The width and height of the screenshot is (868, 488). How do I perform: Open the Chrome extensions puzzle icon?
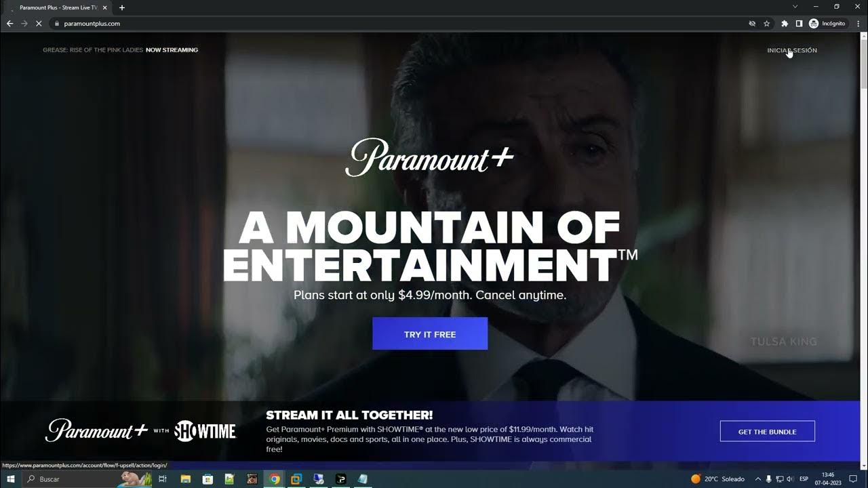click(785, 23)
